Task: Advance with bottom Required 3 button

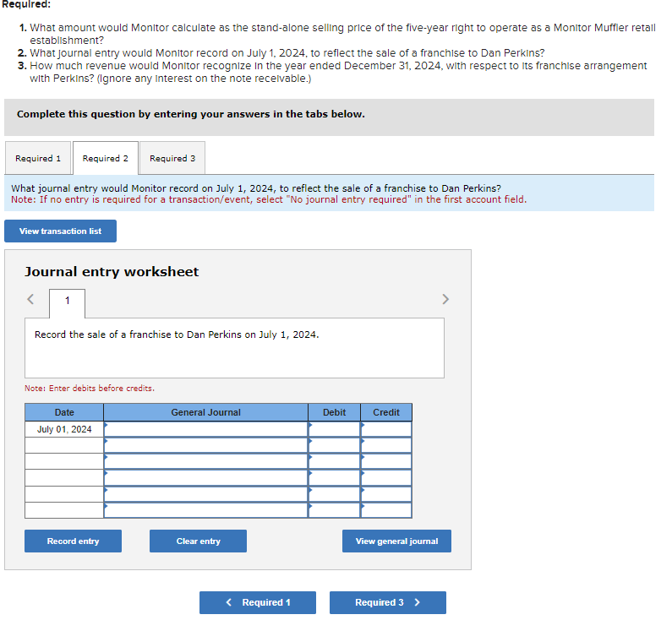Action: 388,603
